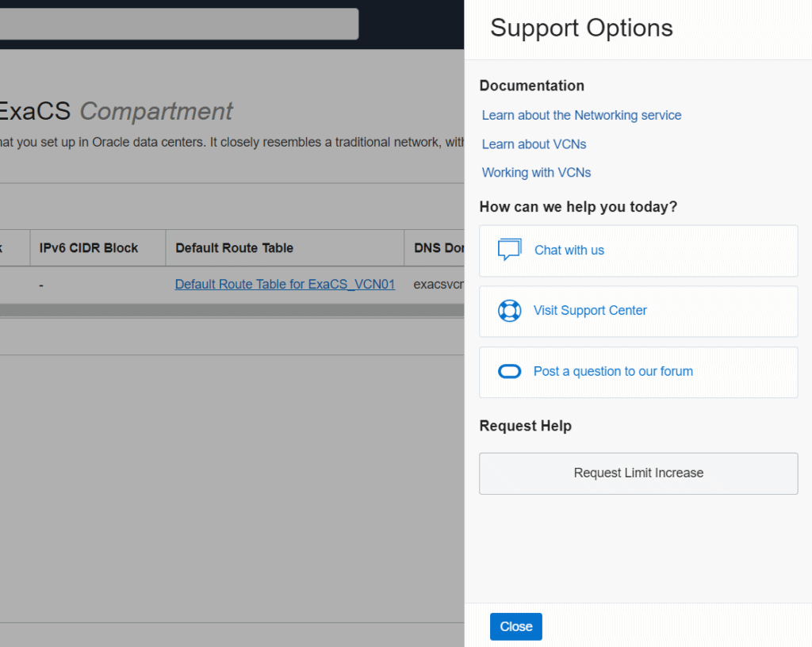
Task: Open the 'Learn about VCNs' documentation link
Action: coord(534,144)
